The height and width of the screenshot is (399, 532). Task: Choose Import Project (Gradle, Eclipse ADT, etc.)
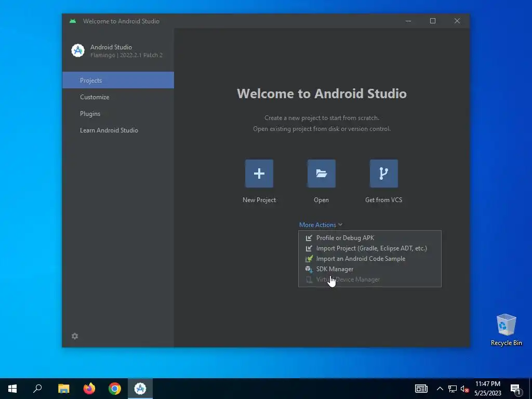click(370, 248)
